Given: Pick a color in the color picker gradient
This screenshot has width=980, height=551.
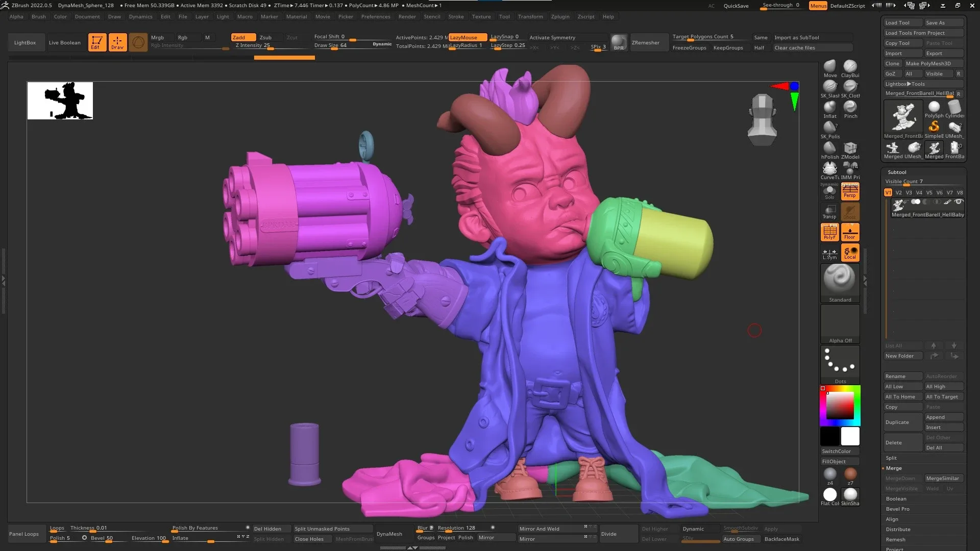Looking at the screenshot, I should click(840, 406).
